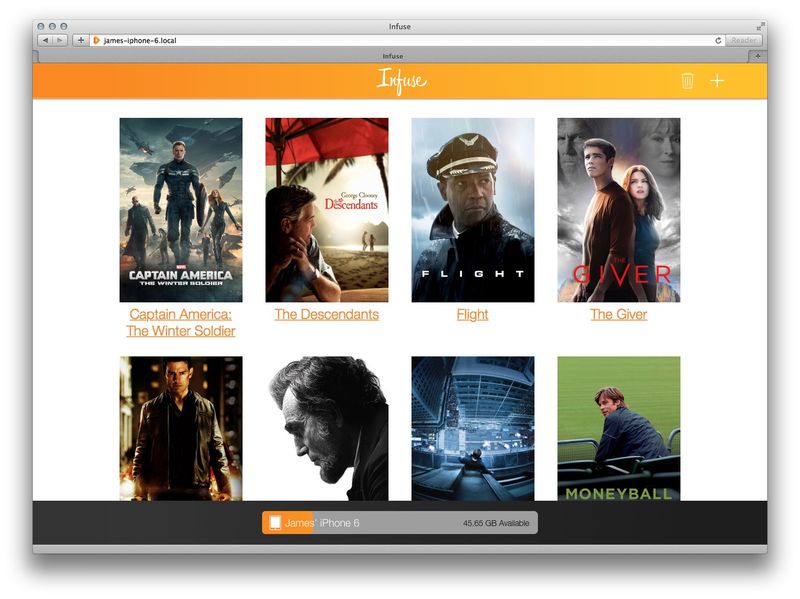Viewport: 800px width, 599px height.
Task: Click the device icon beside James' iPhone 6
Action: [x=275, y=522]
